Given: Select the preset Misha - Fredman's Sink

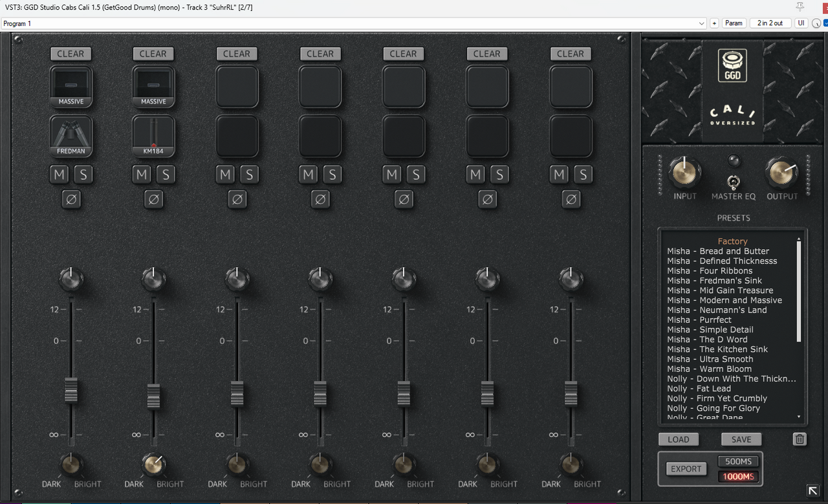Looking at the screenshot, I should [x=714, y=281].
